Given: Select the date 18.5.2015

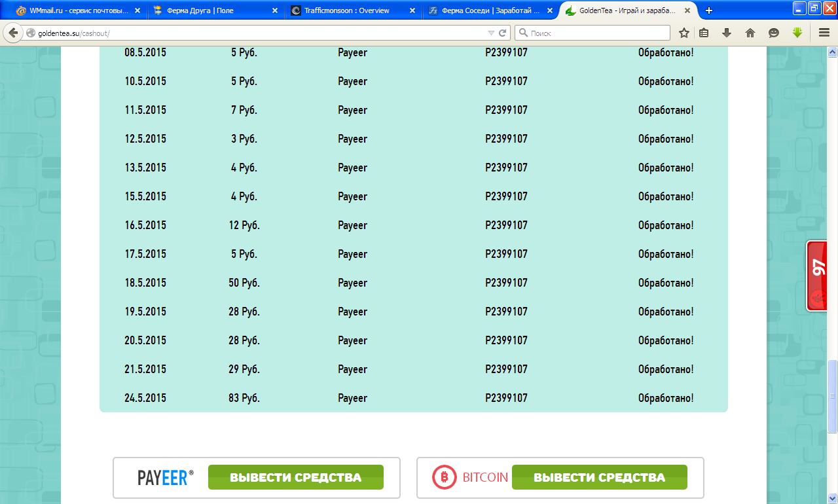Looking at the screenshot, I should coord(145,283).
